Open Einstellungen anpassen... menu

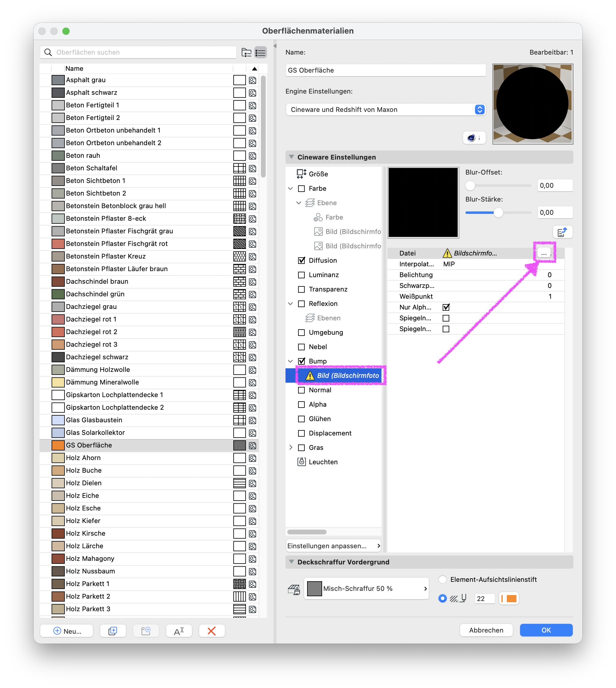333,546
